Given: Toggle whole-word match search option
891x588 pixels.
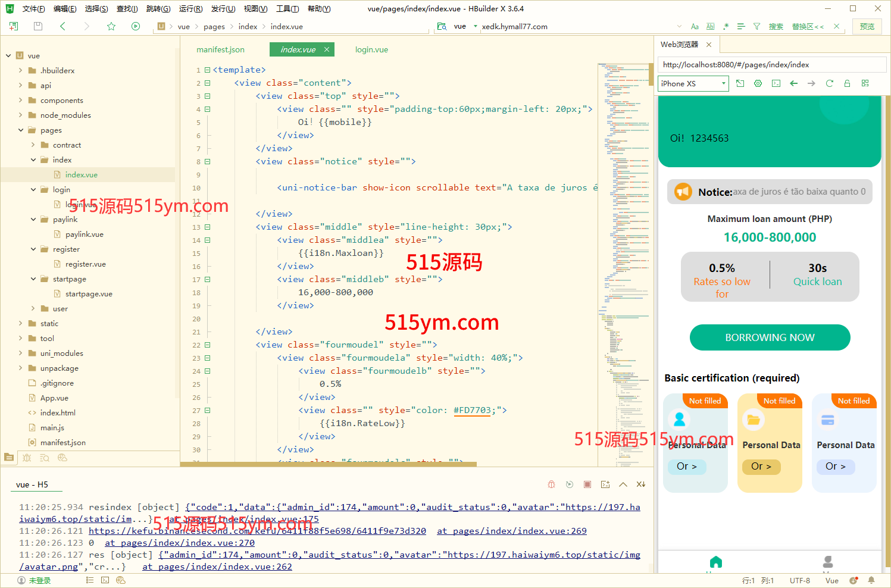Looking at the screenshot, I should (710, 26).
